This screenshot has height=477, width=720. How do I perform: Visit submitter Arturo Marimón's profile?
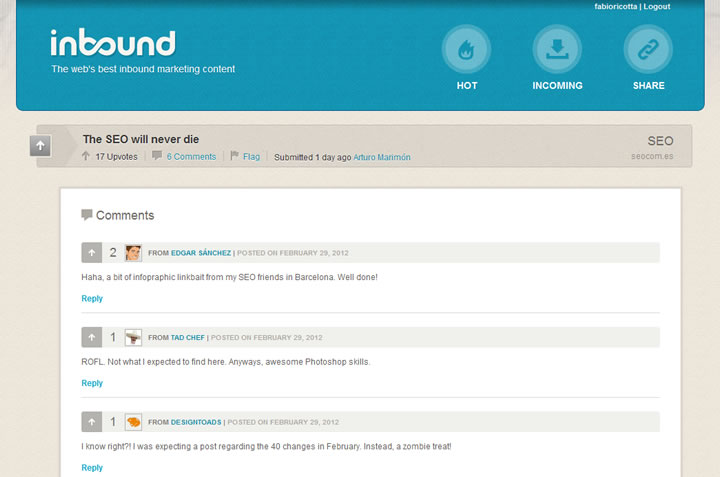381,157
